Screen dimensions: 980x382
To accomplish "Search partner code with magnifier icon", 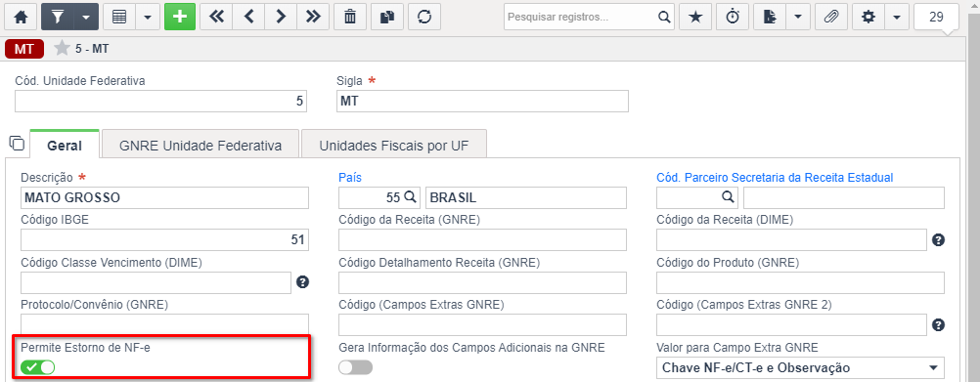I will point(728,197).
